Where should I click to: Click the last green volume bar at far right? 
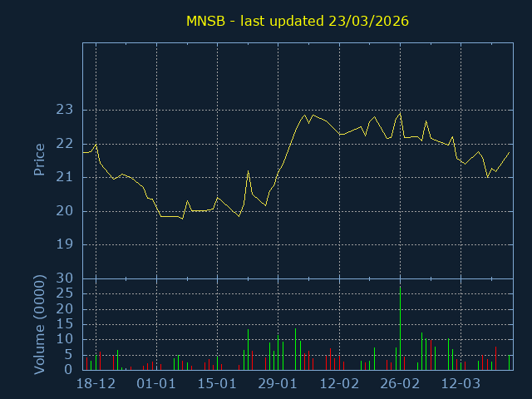click(509, 362)
